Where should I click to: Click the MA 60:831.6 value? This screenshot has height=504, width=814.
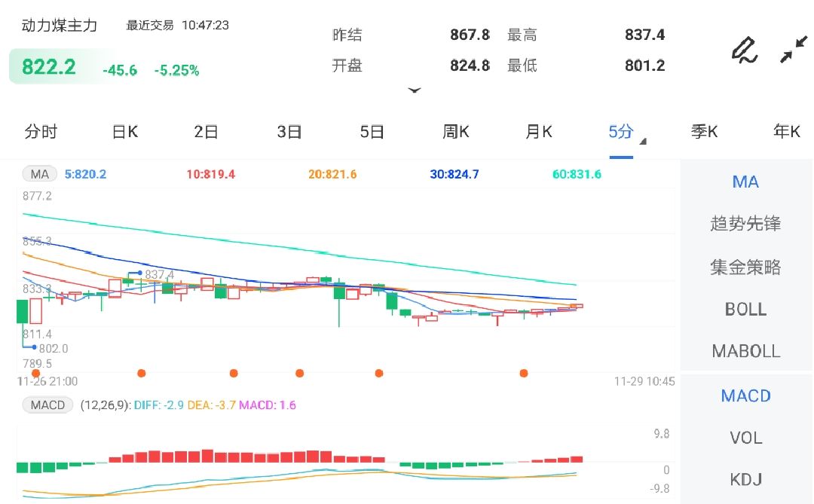click(577, 174)
